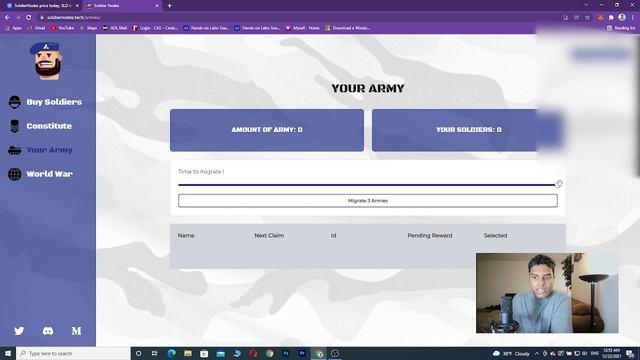
Task: Open the taskbar clock and date
Action: pos(611,353)
